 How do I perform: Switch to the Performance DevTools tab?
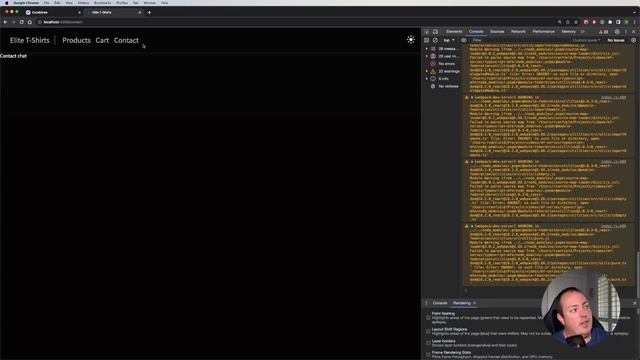click(x=544, y=31)
